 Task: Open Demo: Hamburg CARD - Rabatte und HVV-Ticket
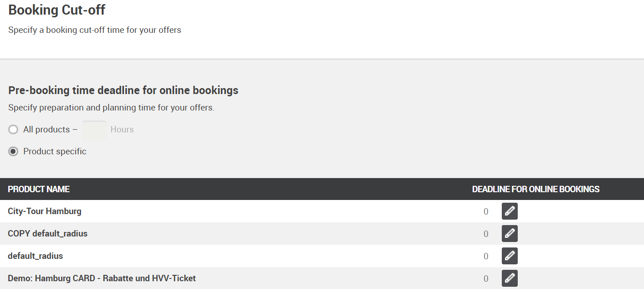point(102,278)
